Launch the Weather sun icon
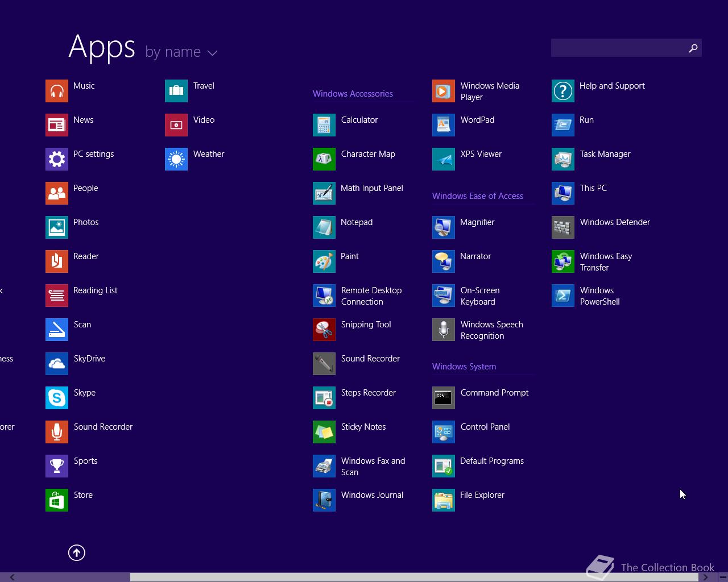This screenshot has height=582, width=728. (176, 159)
